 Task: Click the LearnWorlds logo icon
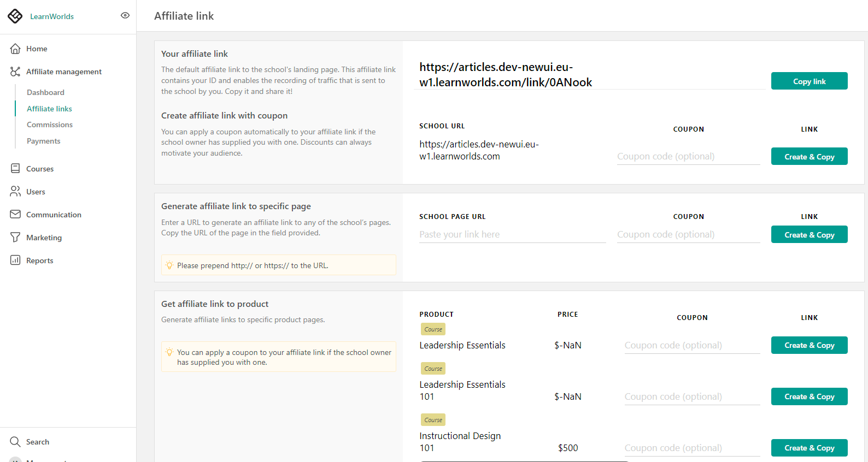[15, 16]
